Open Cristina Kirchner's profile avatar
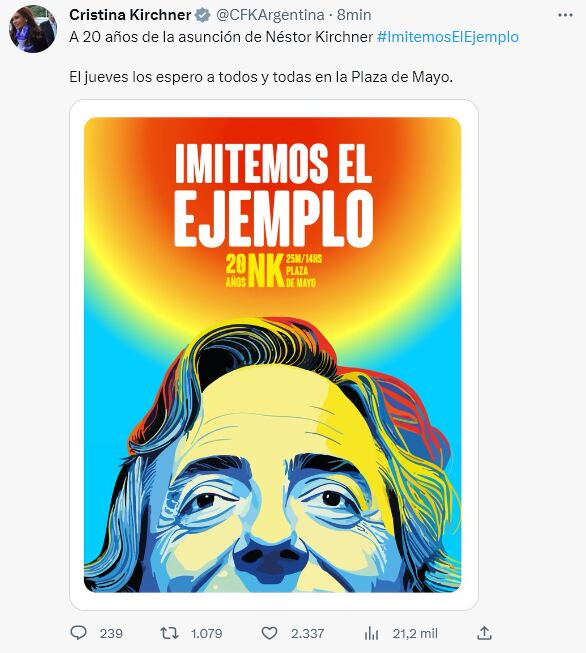 click(33, 29)
